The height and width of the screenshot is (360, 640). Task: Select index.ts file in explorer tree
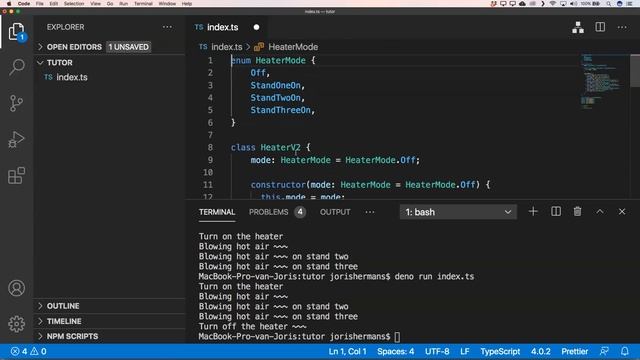click(x=109, y=77)
